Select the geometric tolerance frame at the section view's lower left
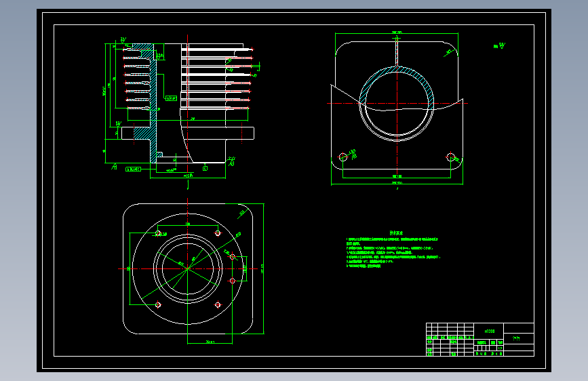This screenshot has height=381, width=588. coord(133,169)
